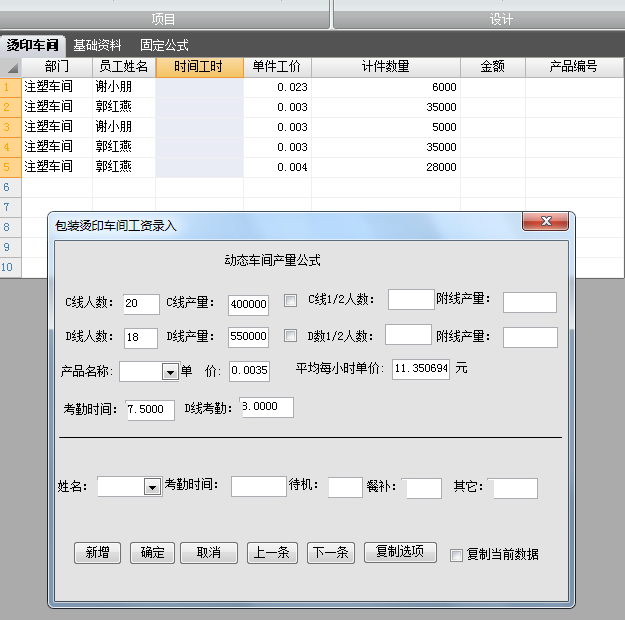Image resolution: width=625 pixels, height=620 pixels.
Task: Click the 附线产量 field in the C线 row
Action: 530,302
